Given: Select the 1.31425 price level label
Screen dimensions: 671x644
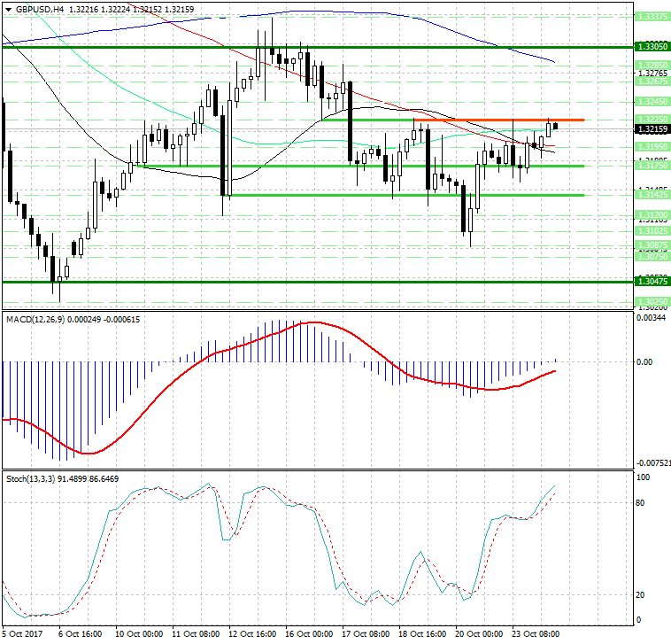Looking at the screenshot, I should [652, 195].
